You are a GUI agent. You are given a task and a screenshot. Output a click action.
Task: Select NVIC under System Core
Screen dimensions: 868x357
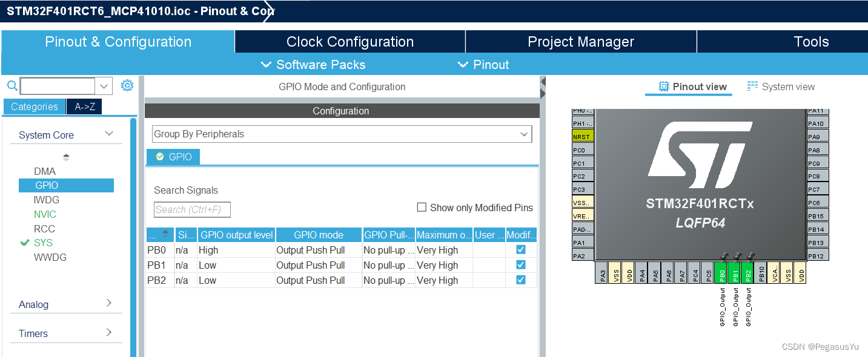coord(45,214)
